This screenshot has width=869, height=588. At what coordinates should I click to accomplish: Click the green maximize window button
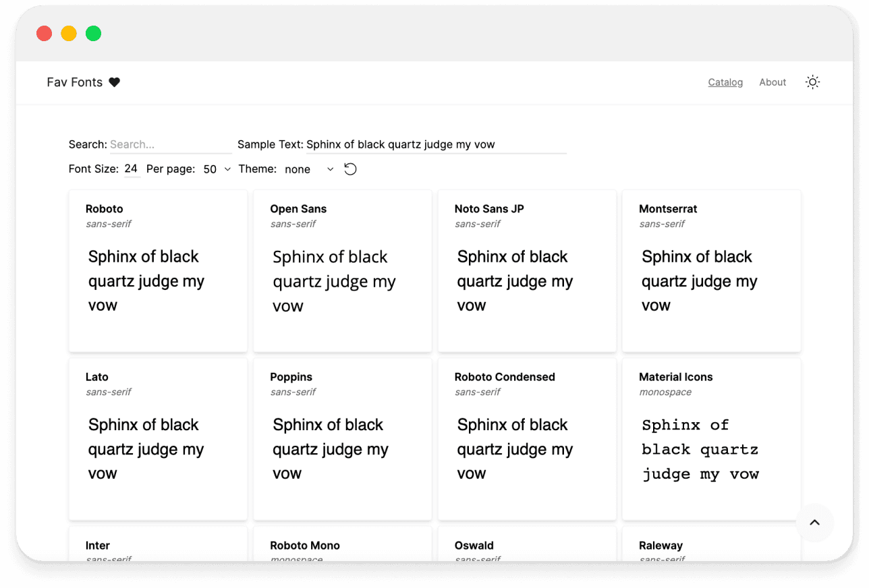[93, 33]
